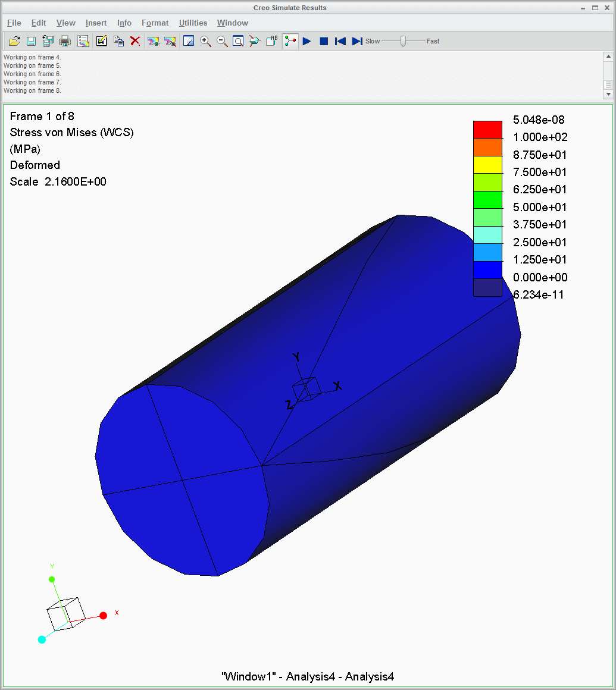This screenshot has height=690, width=616.
Task: Toggle the dynamic query display tool
Action: [290, 41]
